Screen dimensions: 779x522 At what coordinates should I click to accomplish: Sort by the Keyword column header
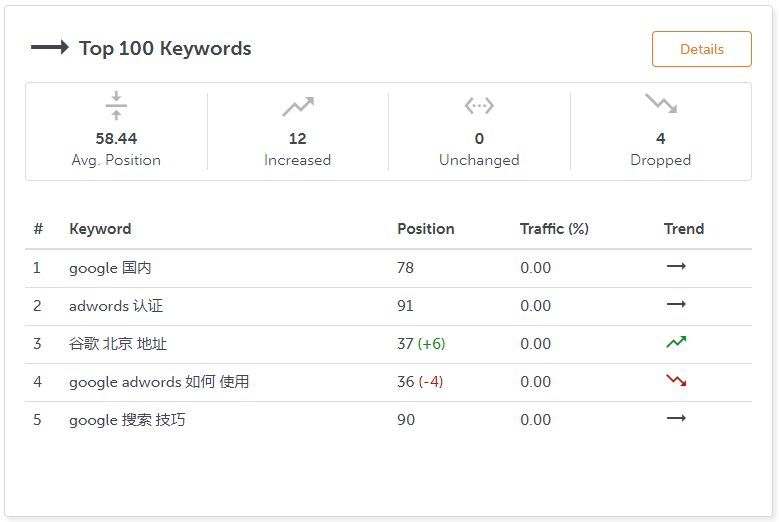[x=100, y=229]
